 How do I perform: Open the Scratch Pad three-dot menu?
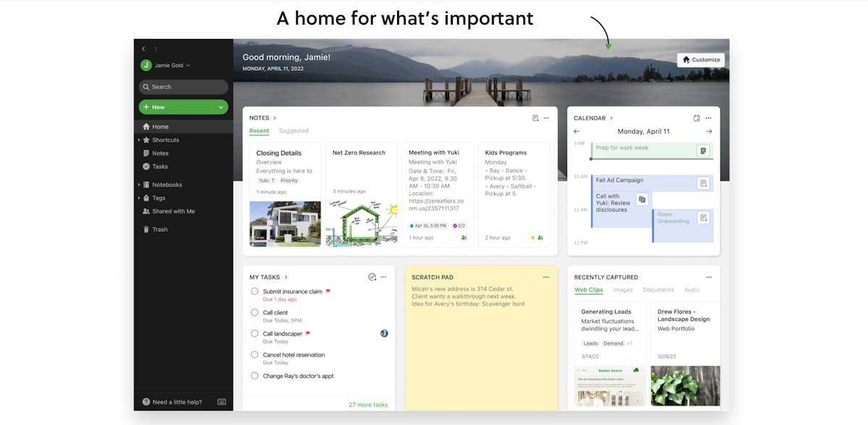(x=546, y=277)
